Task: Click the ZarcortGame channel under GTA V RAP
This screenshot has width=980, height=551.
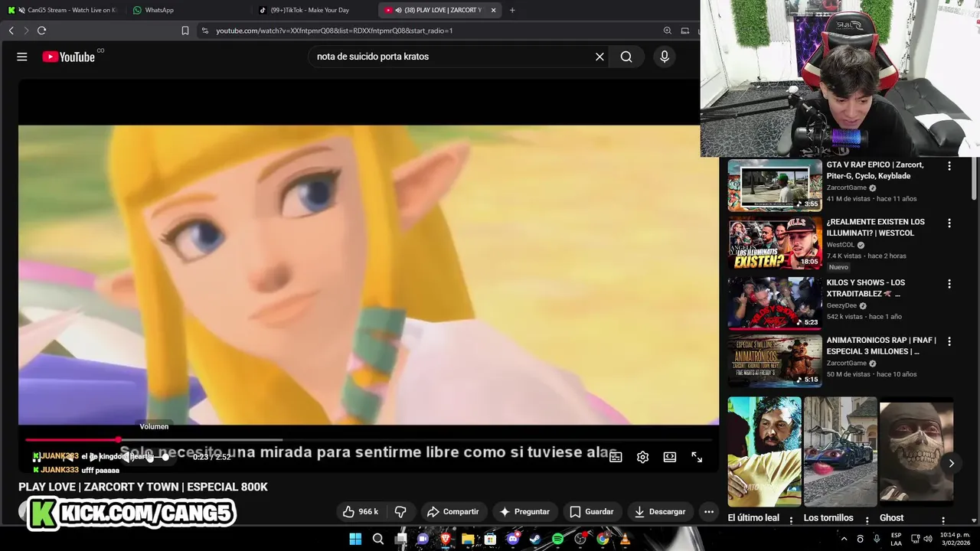Action: pyautogui.click(x=846, y=187)
